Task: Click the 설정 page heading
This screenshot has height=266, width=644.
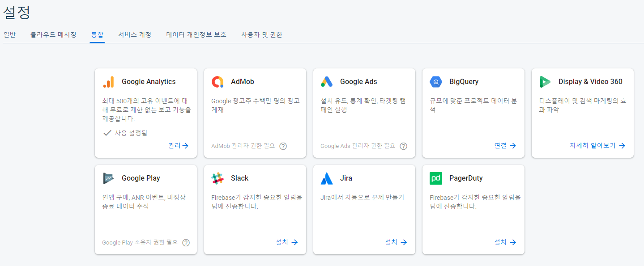Action: tap(17, 12)
